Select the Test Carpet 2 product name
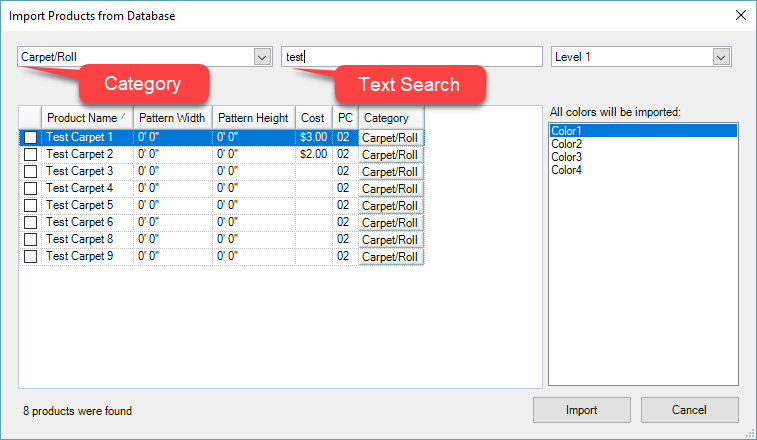 [x=80, y=154]
